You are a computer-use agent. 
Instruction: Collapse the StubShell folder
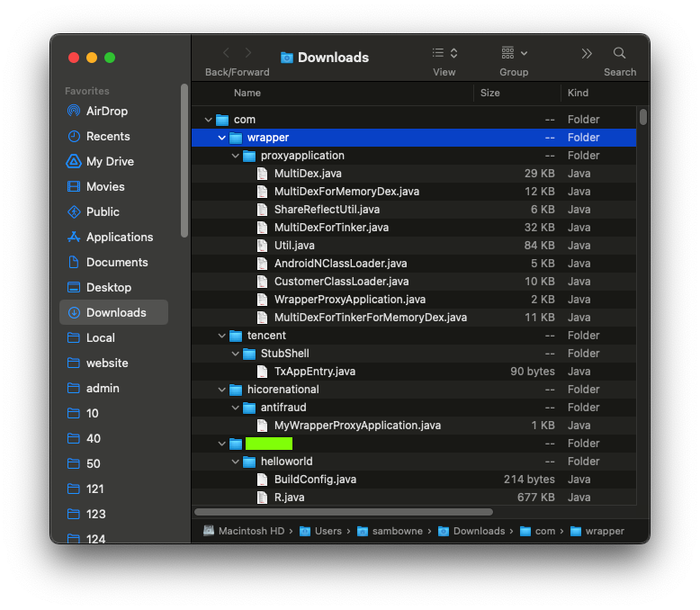point(235,354)
